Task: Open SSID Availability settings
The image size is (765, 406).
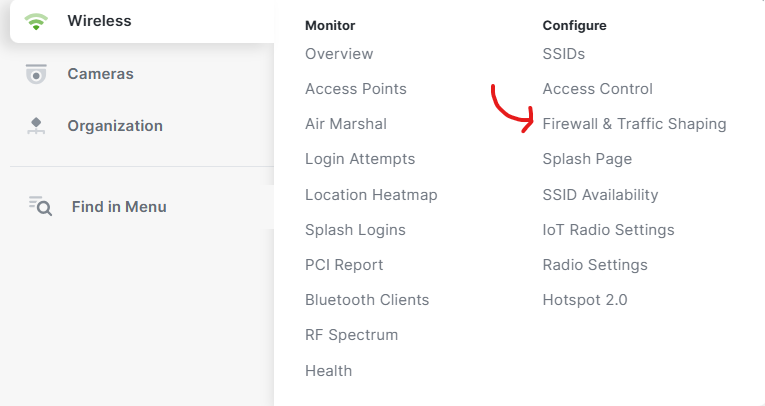Action: [x=600, y=195]
